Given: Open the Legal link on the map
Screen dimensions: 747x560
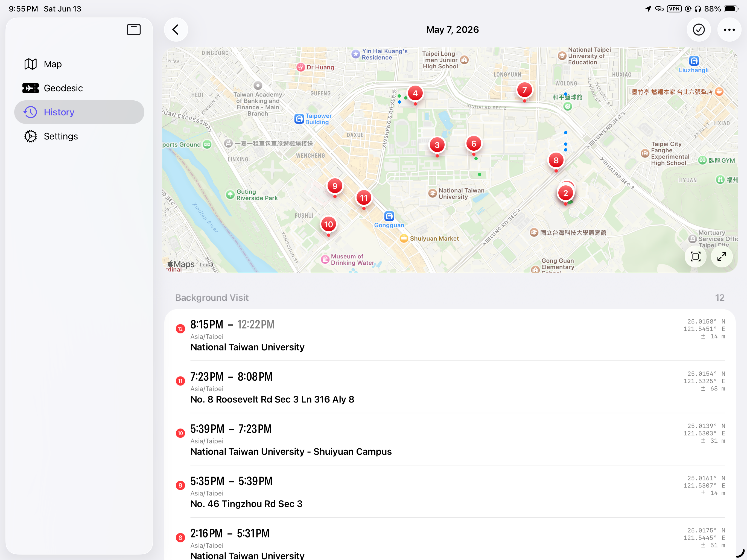Looking at the screenshot, I should (x=206, y=265).
